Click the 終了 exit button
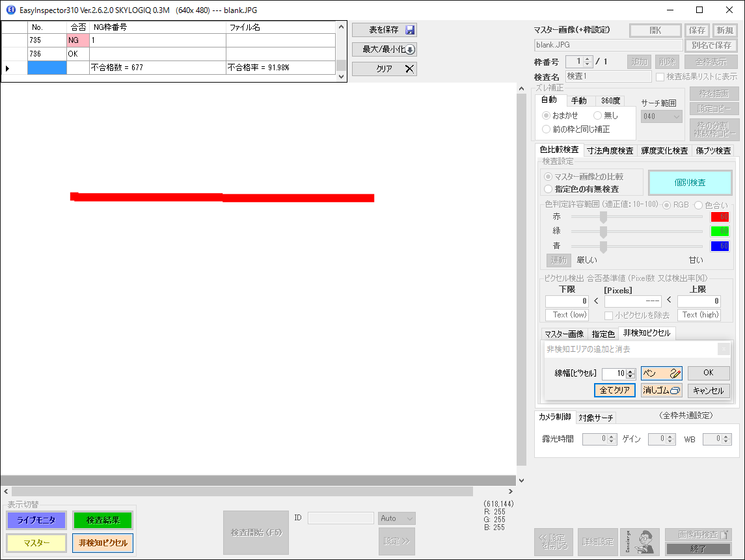Image resolution: width=745 pixels, height=560 pixels. [698, 548]
